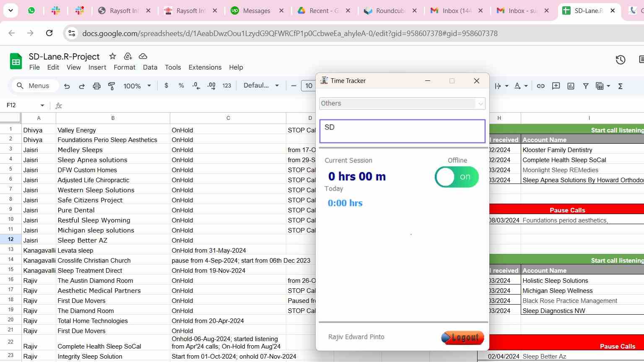Click the redo arrow in Sheets toolbar
Screen dimensions: 644x362
82,86
